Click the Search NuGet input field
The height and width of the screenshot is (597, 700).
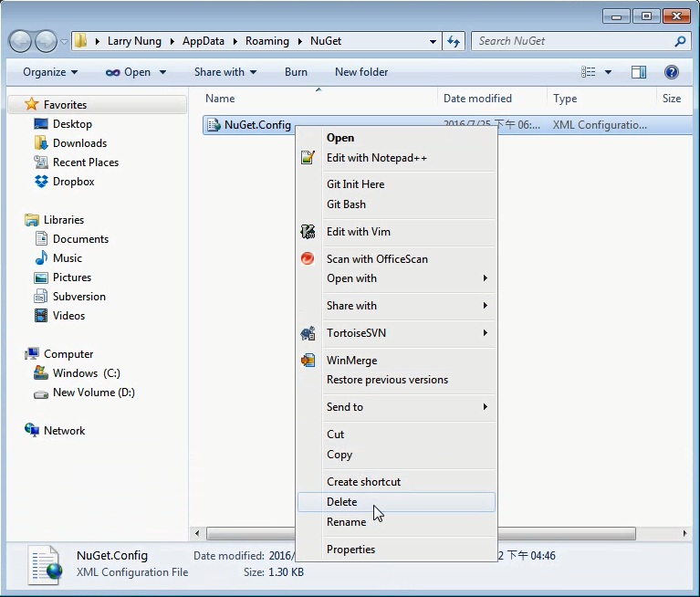580,41
